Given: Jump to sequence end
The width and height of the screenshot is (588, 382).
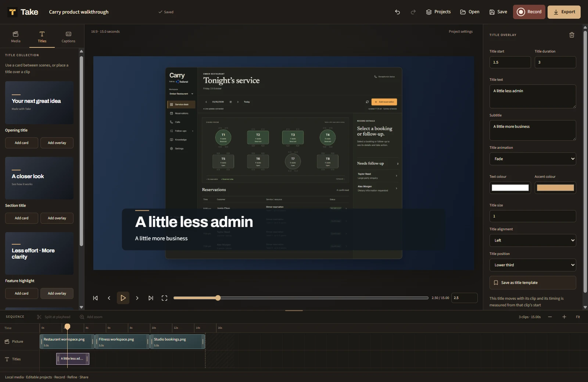Looking at the screenshot, I should tap(151, 298).
